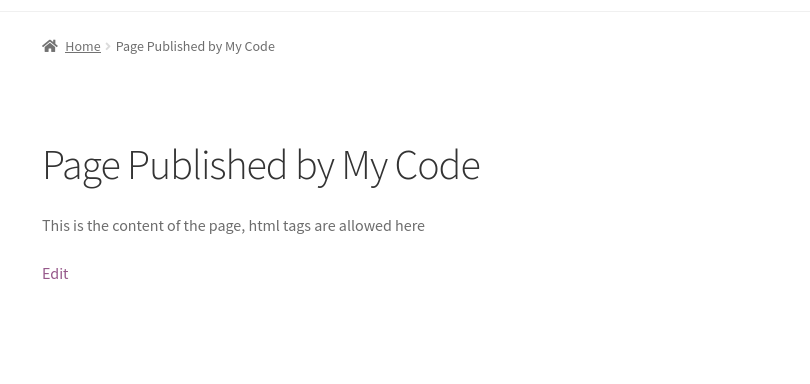Click the word 'html' in the content paragraph

pyautogui.click(x=264, y=225)
